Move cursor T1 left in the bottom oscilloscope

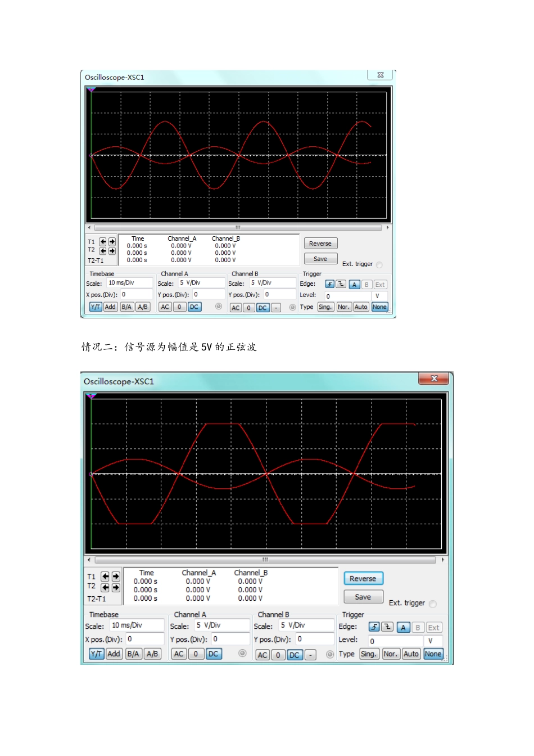[105, 577]
